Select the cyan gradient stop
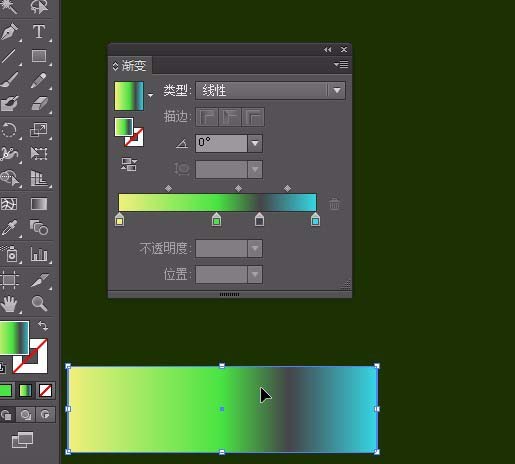The width and height of the screenshot is (515, 464). [315, 220]
